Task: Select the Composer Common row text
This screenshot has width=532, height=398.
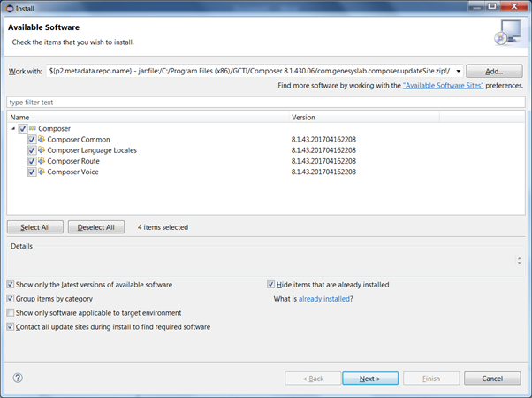Action: coord(79,139)
